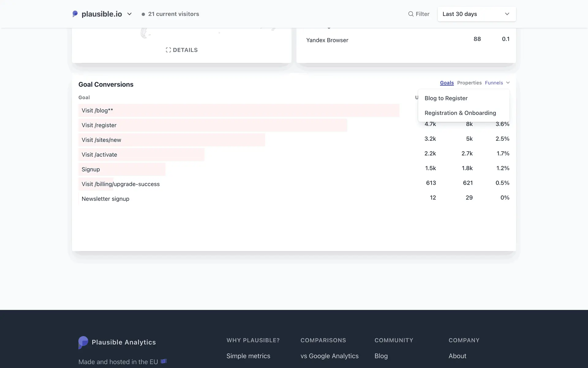Select Registration & Onboarding funnel
588x368 pixels.
point(460,113)
